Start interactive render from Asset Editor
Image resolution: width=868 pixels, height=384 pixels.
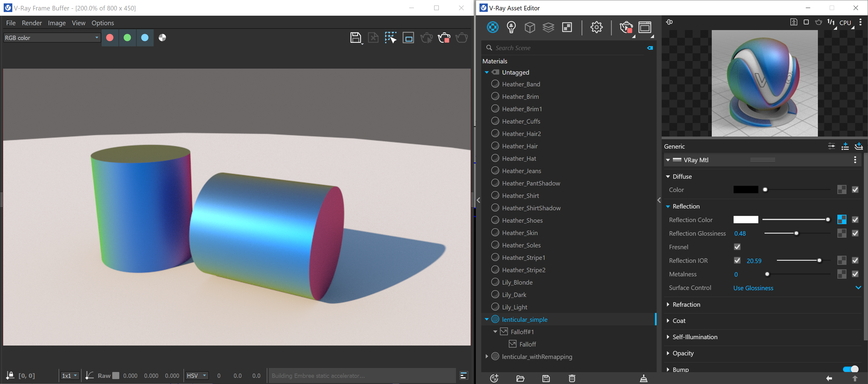click(626, 27)
